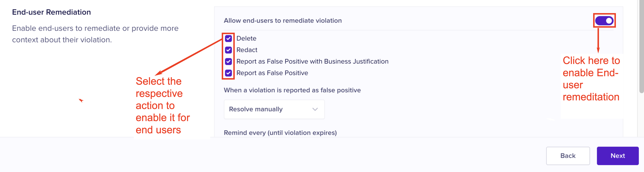Click the Redact option label
Image resolution: width=644 pixels, height=172 pixels.
click(247, 50)
